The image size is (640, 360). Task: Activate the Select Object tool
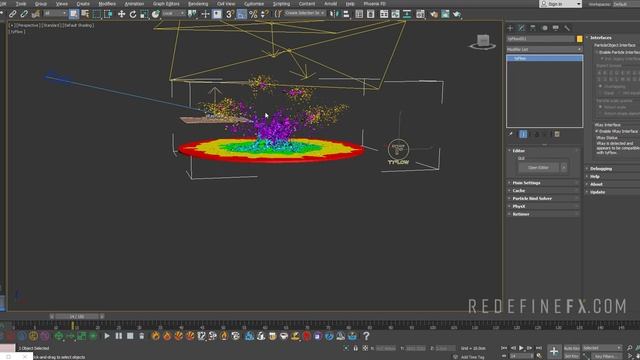coord(74,14)
